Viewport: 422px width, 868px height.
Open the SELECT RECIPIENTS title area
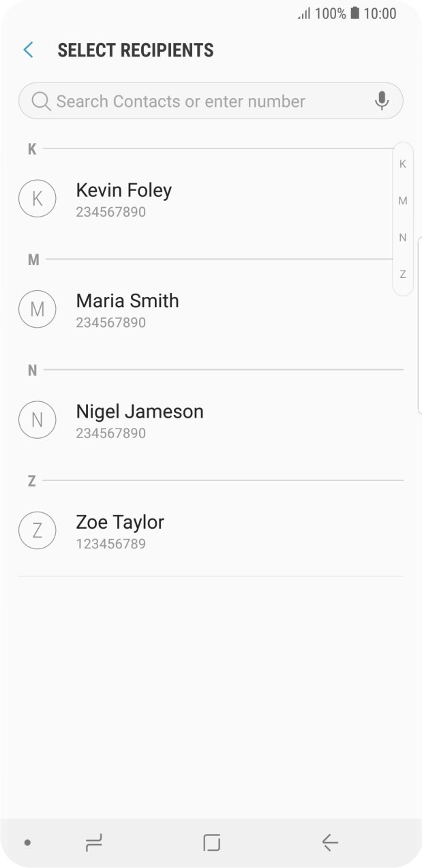click(x=135, y=49)
